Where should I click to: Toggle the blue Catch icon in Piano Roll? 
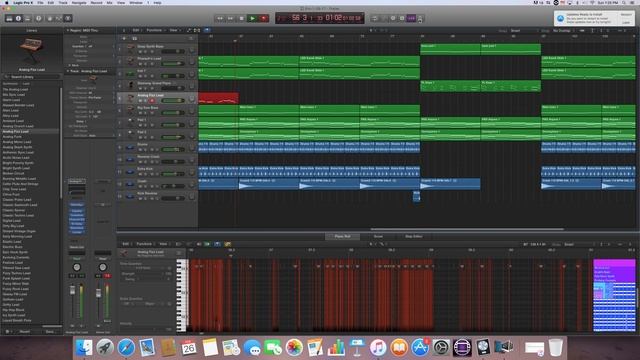coord(217,244)
